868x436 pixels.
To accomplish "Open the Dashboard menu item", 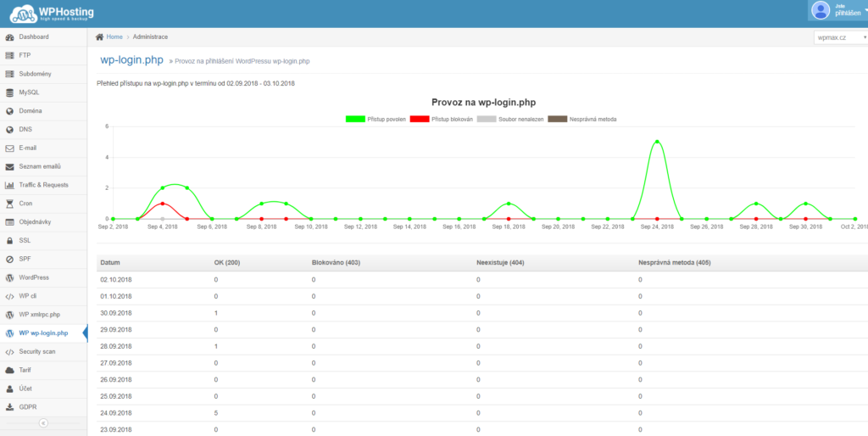I will (x=44, y=37).
